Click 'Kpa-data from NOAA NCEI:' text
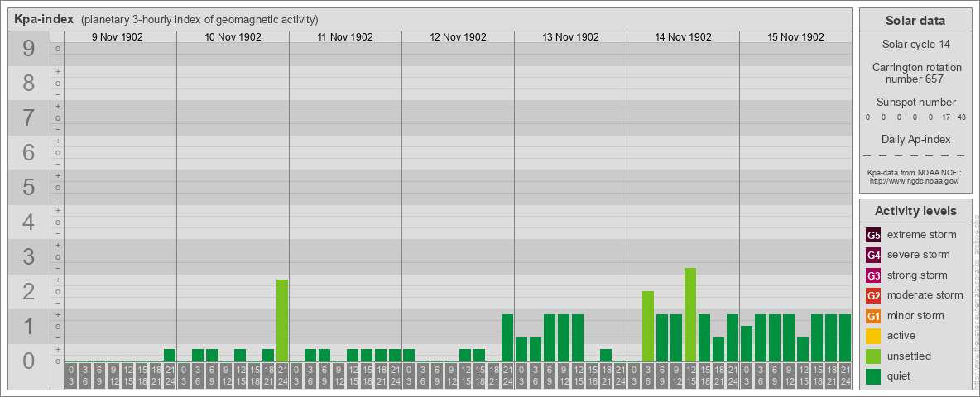The image size is (980, 397). [x=915, y=173]
